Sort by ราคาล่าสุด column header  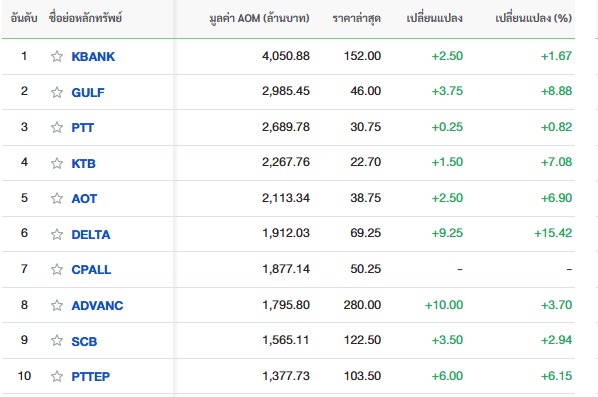[357, 18]
